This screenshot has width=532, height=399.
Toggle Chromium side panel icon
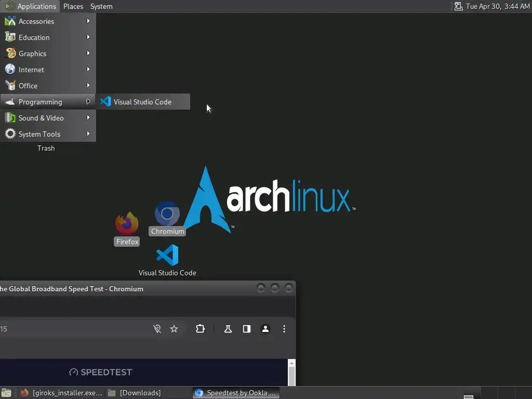[247, 329]
